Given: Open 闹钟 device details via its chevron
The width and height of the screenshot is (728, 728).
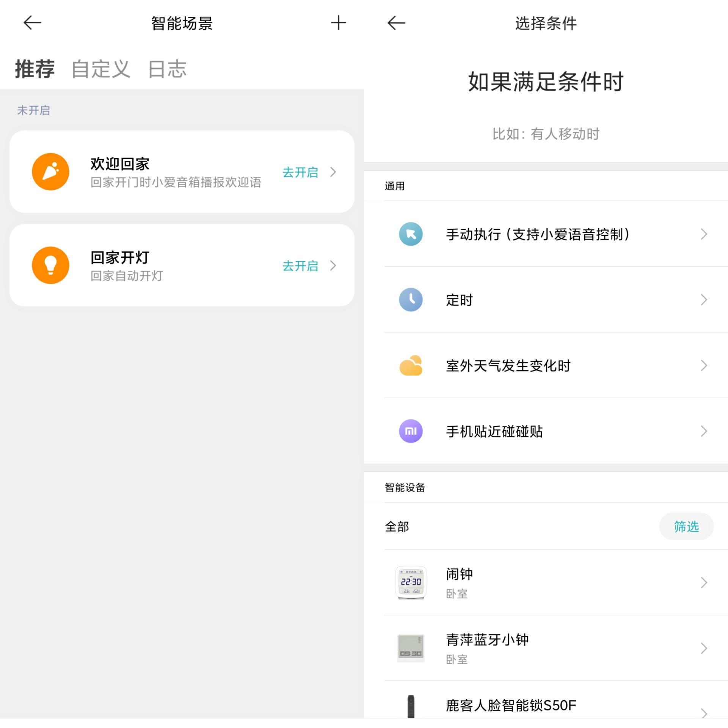Looking at the screenshot, I should click(704, 583).
